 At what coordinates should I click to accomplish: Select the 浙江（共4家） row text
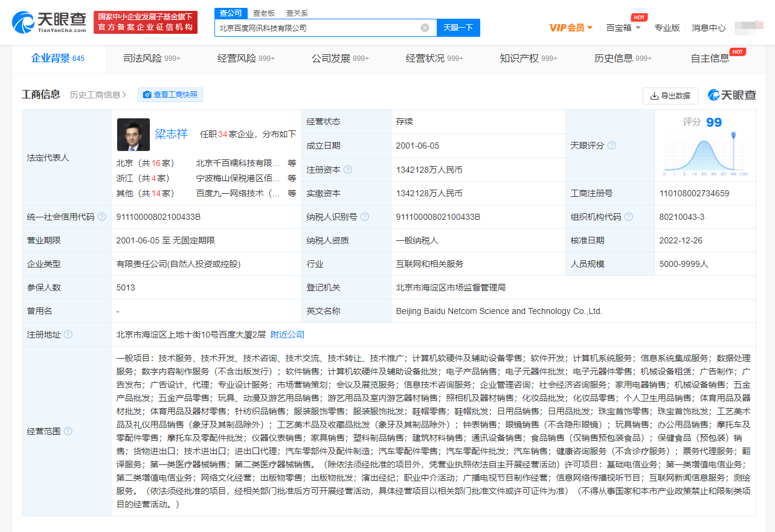tap(143, 178)
